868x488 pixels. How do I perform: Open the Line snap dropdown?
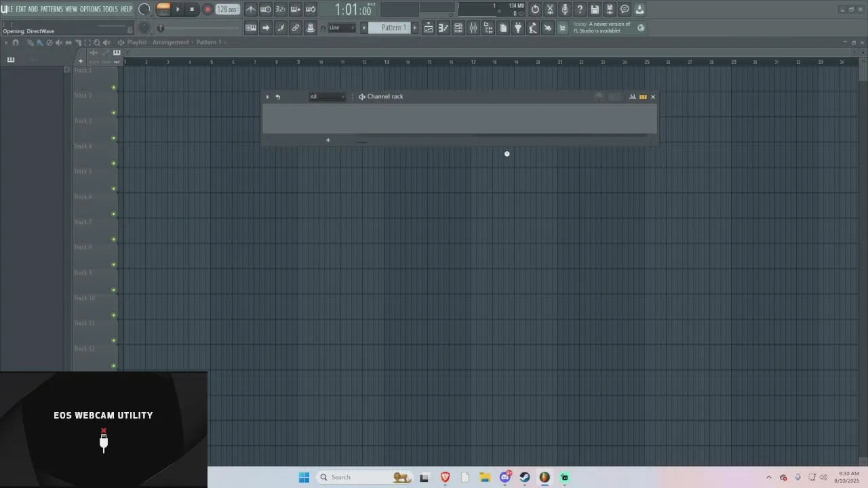point(341,28)
